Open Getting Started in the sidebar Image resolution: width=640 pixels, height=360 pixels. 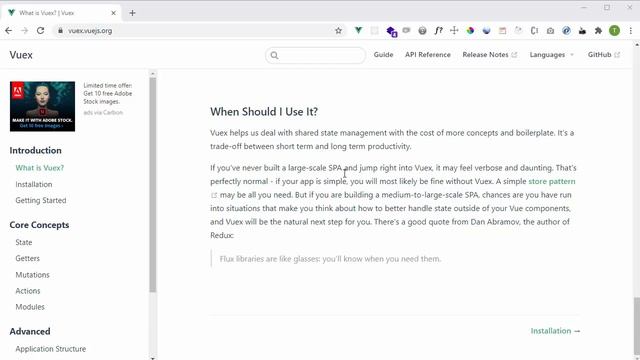pyautogui.click(x=41, y=200)
